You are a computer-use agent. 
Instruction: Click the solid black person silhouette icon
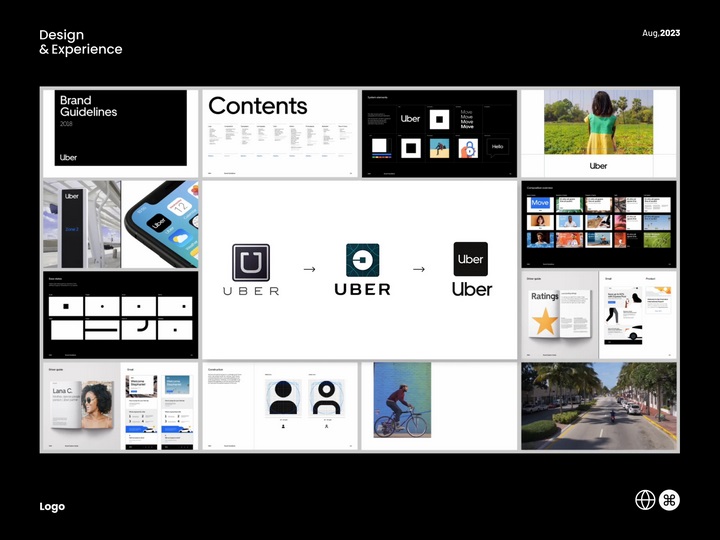(284, 396)
